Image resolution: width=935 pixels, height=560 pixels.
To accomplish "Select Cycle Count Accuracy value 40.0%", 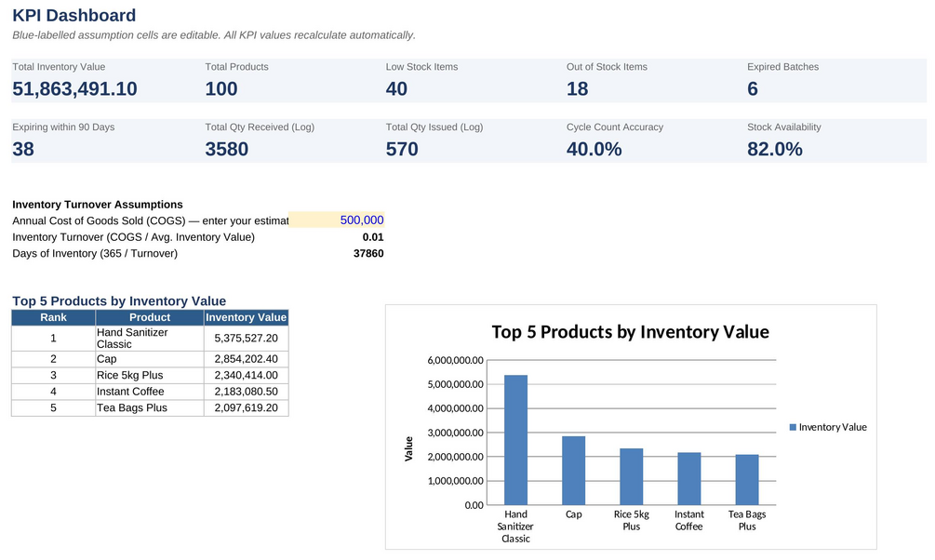I will [x=594, y=149].
